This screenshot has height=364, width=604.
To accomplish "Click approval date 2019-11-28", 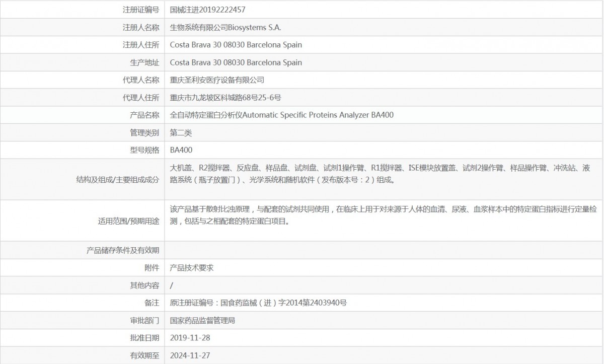I will click(x=190, y=338).
